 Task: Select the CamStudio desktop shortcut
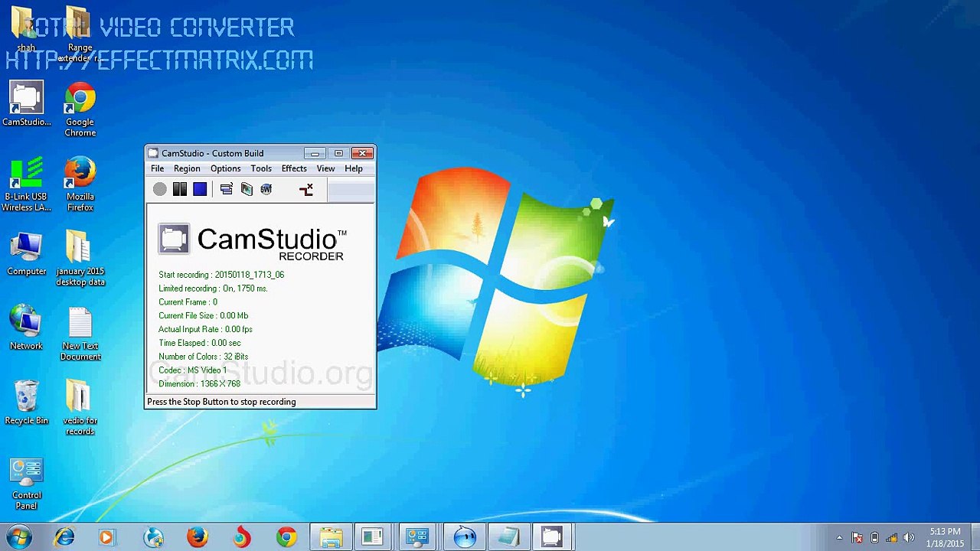pos(26,103)
